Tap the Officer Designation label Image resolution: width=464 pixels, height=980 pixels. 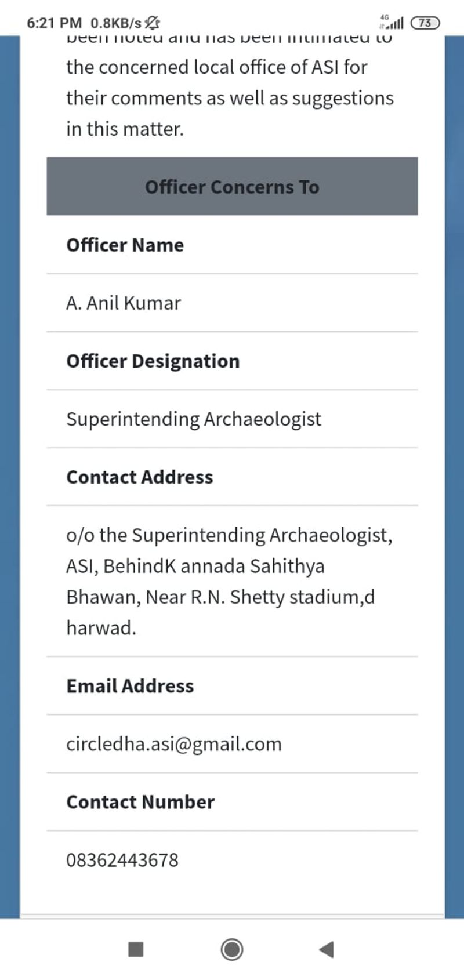(153, 361)
